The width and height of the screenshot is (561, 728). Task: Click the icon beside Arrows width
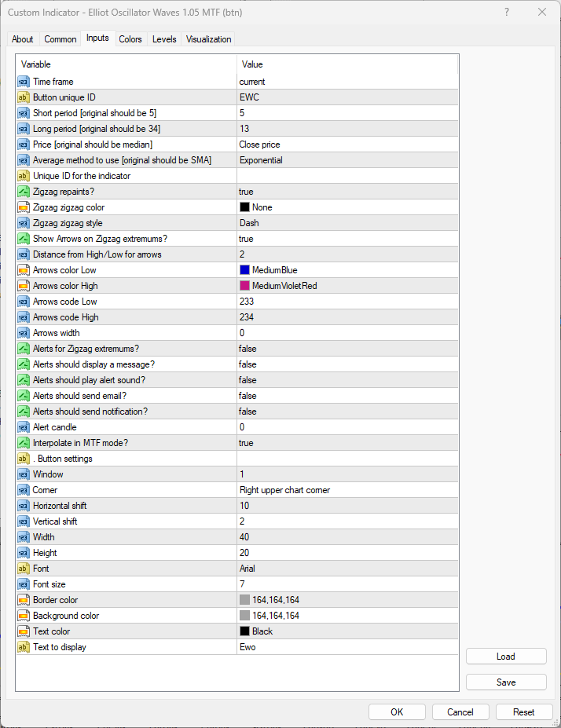[24, 333]
